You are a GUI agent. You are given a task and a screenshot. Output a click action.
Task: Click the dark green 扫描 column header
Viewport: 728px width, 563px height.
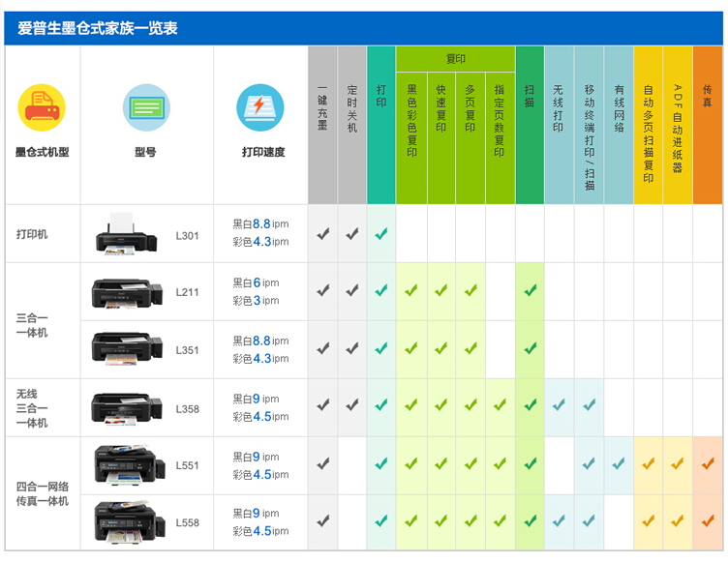point(530,125)
